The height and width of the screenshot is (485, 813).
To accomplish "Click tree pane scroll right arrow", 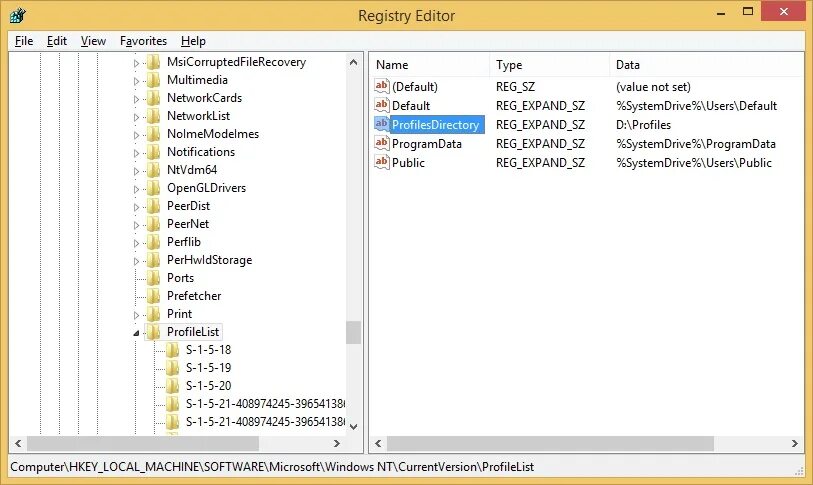I will 337,444.
